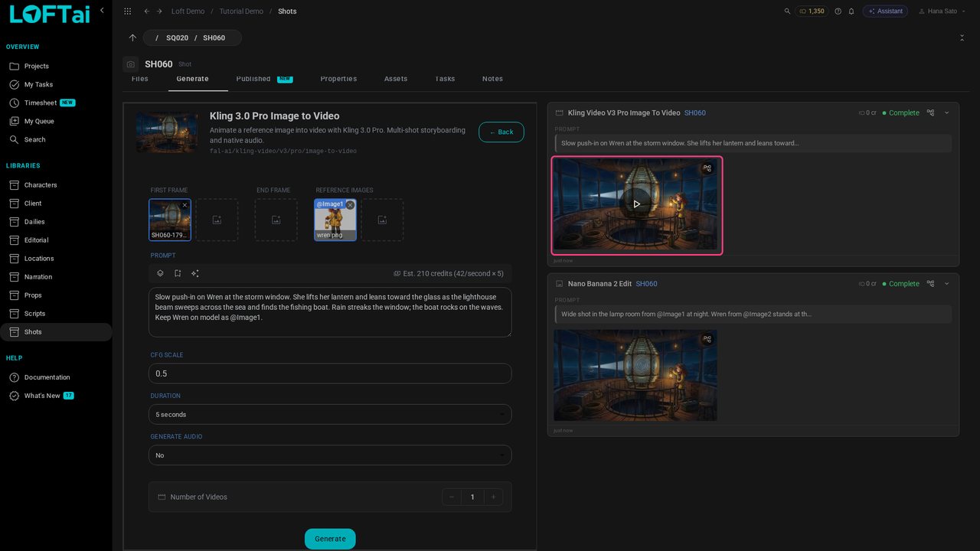Expand the Kling Video task card chevron
Image resolution: width=980 pixels, height=551 pixels.
click(x=946, y=112)
